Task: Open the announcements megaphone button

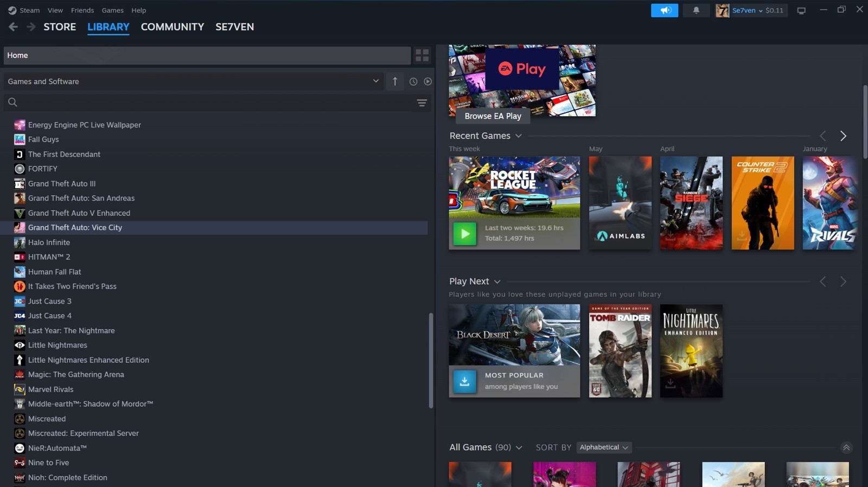Action: coord(665,10)
